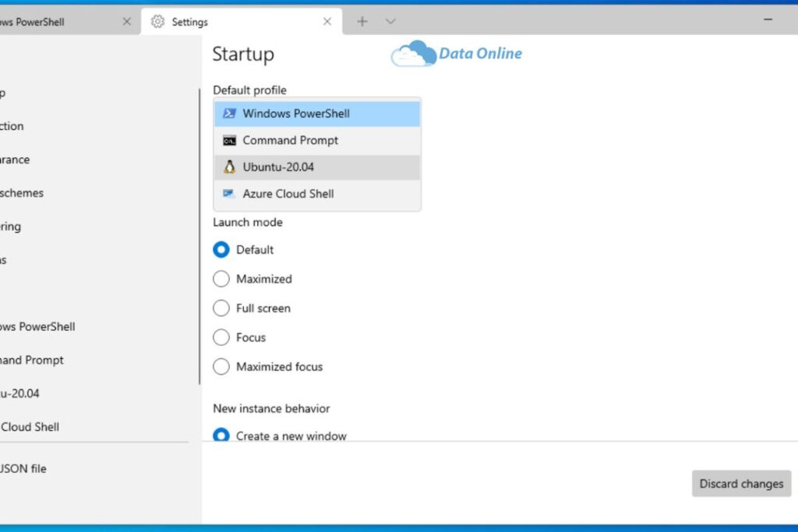Click the Startup heading
This screenshot has width=798, height=532.
[243, 54]
